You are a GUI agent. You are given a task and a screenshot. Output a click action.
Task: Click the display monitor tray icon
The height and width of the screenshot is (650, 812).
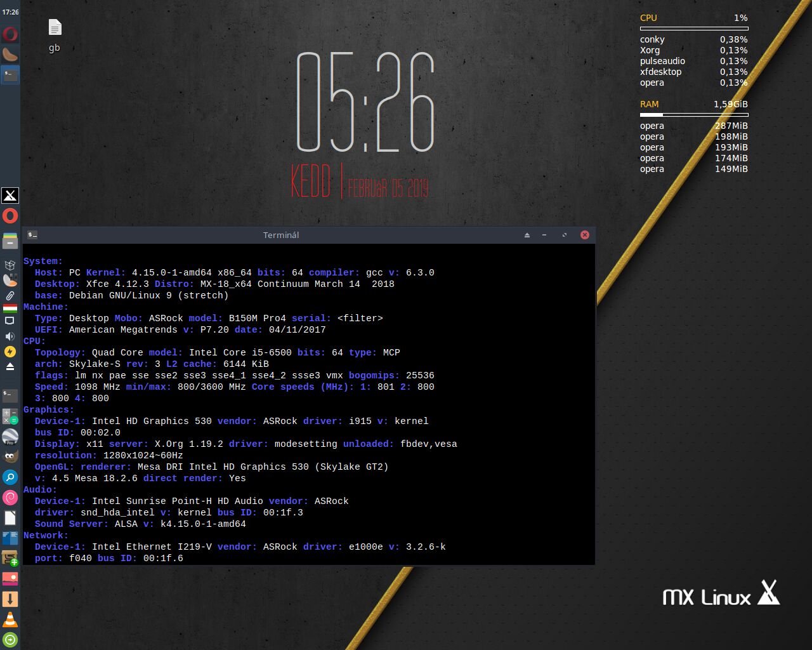click(x=10, y=321)
